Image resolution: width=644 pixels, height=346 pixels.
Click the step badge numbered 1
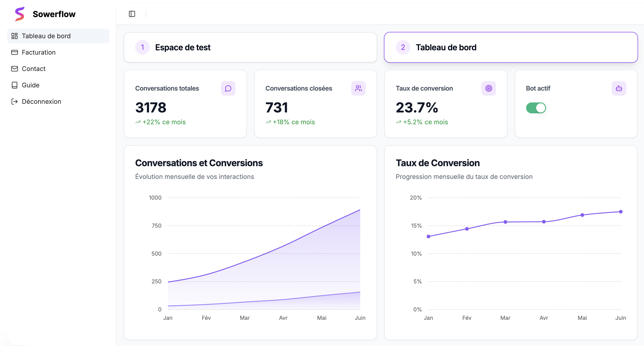click(142, 47)
